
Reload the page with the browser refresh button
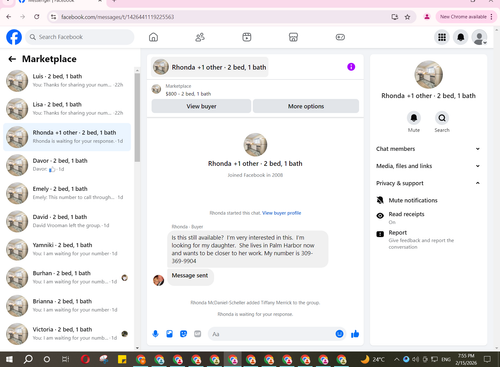[37, 17]
